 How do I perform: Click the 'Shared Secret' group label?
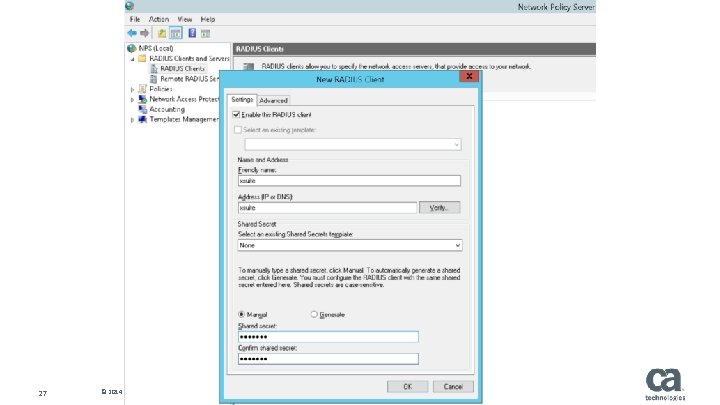(x=257, y=224)
